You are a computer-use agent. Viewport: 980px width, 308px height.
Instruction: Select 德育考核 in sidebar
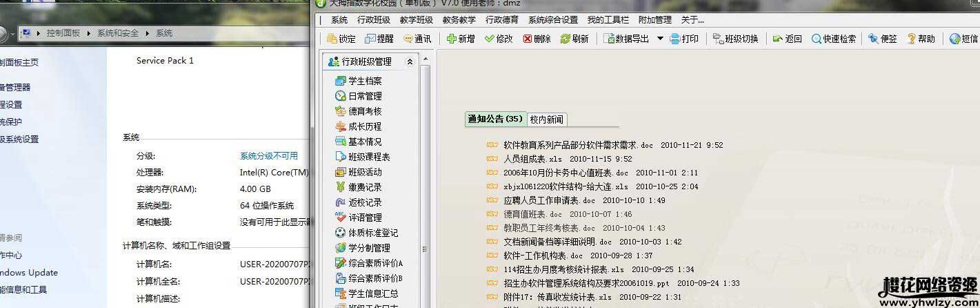pos(358,111)
